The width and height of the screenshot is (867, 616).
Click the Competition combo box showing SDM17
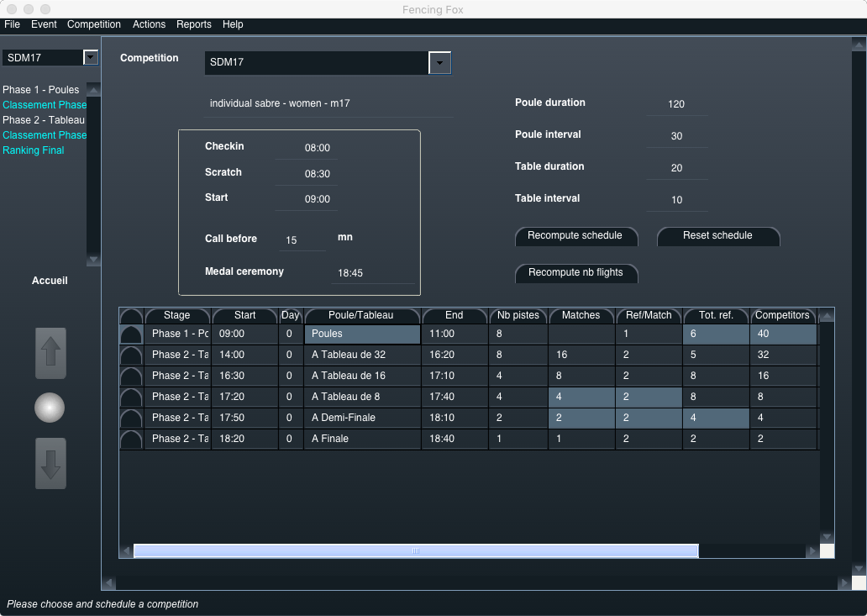point(328,62)
